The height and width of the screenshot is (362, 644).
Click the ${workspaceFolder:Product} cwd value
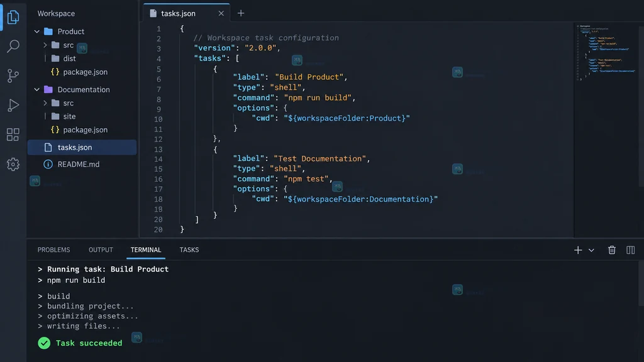pyautogui.click(x=347, y=118)
